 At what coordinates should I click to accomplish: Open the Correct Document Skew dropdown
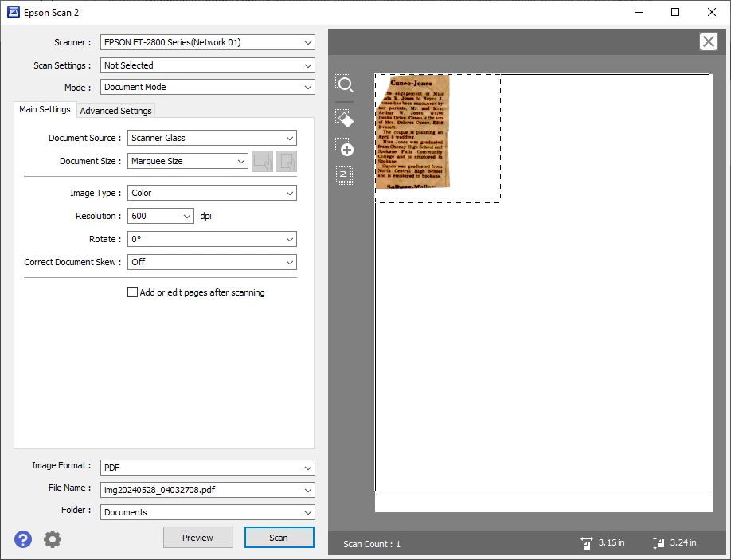(x=212, y=262)
